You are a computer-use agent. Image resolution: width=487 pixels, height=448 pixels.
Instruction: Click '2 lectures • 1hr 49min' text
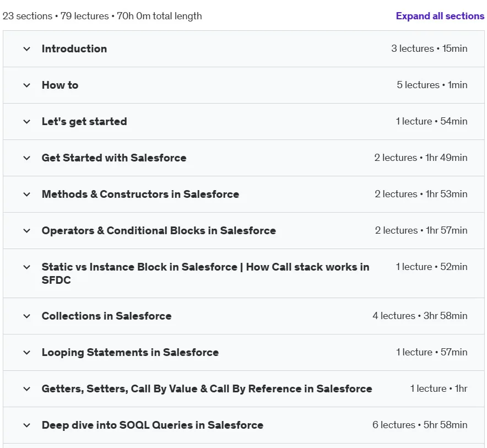(421, 158)
